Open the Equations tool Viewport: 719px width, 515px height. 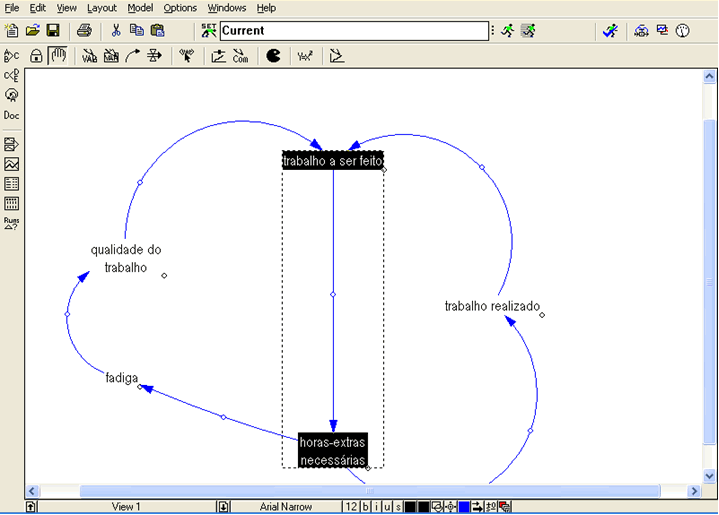pos(305,56)
